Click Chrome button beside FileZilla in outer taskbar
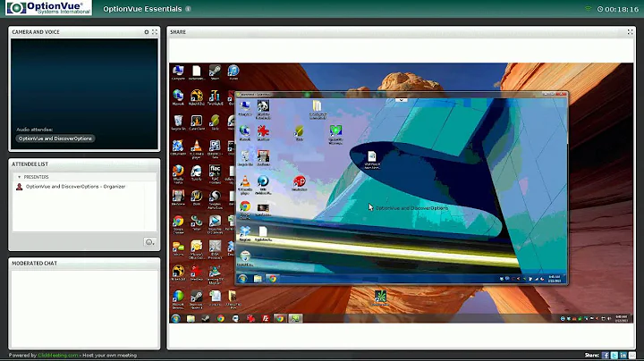Image resolution: width=644 pixels, height=361 pixels. 280,319
